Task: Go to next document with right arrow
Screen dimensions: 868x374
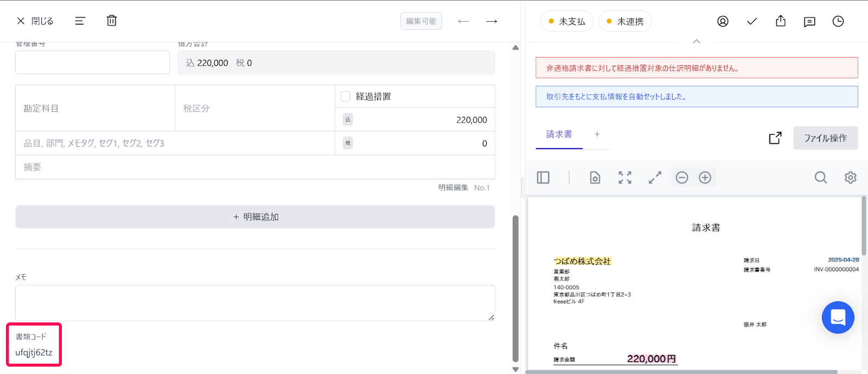Action: (x=492, y=21)
